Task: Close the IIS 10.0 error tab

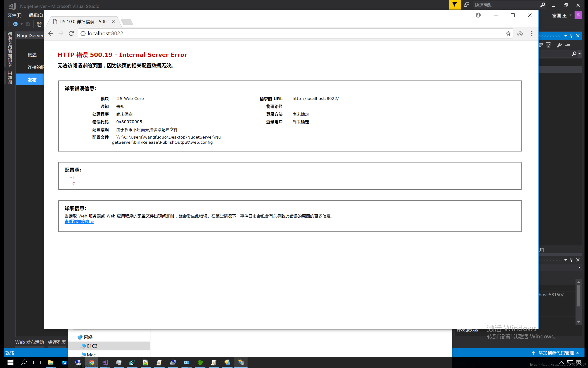Action: (113, 22)
